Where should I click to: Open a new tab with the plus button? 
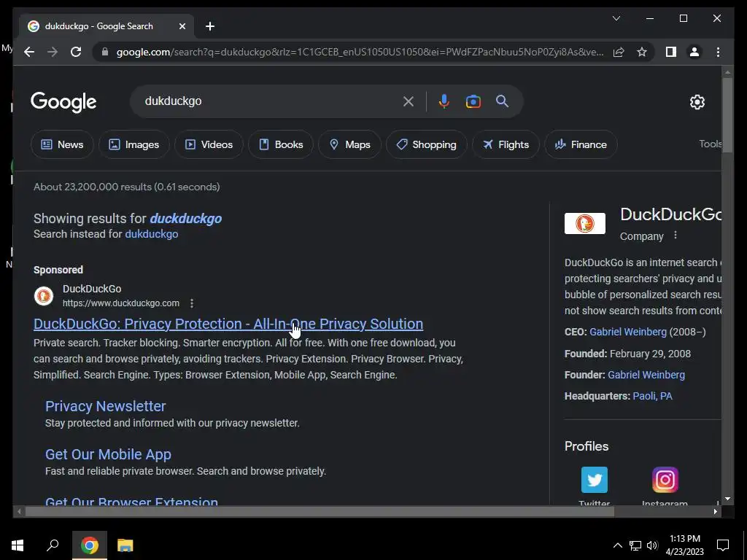click(210, 26)
